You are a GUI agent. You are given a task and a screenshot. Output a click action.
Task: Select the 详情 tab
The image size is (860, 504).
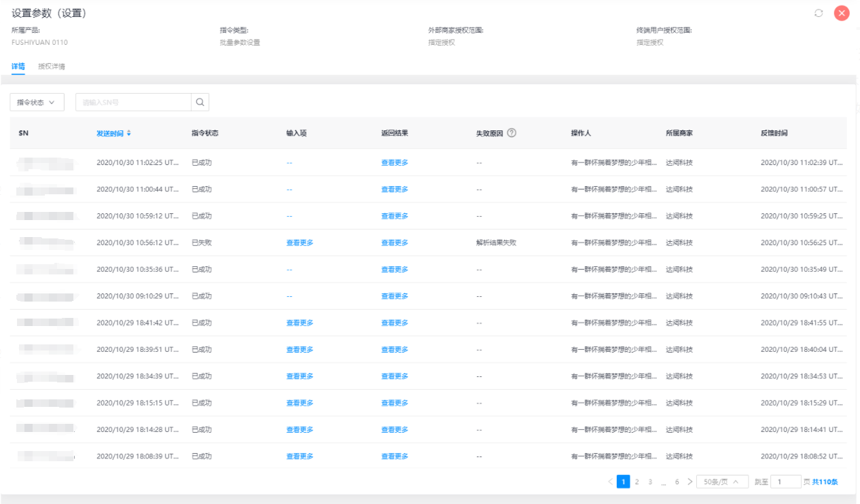point(18,67)
